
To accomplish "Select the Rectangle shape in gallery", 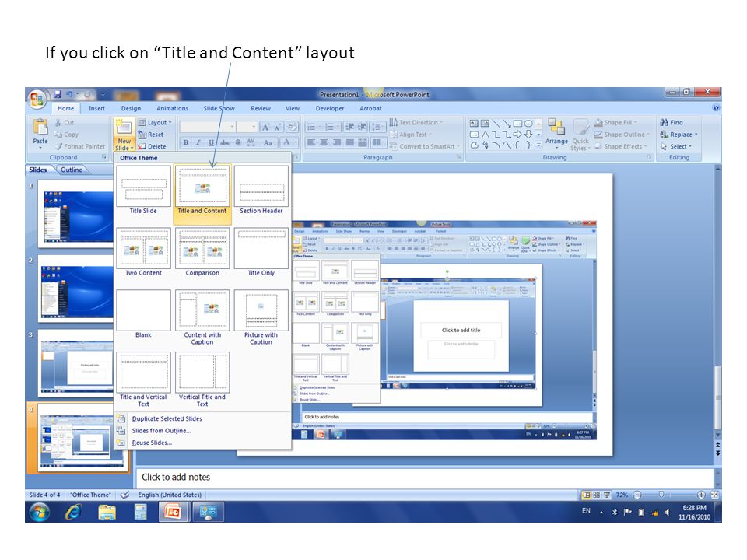I will (x=517, y=124).
